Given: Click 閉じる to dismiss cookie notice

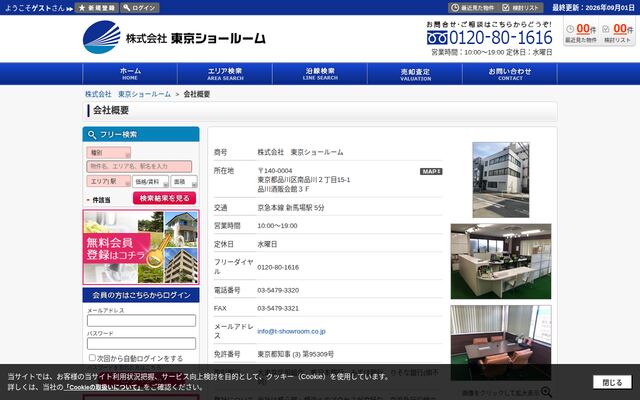Looking at the screenshot, I should (612, 382).
